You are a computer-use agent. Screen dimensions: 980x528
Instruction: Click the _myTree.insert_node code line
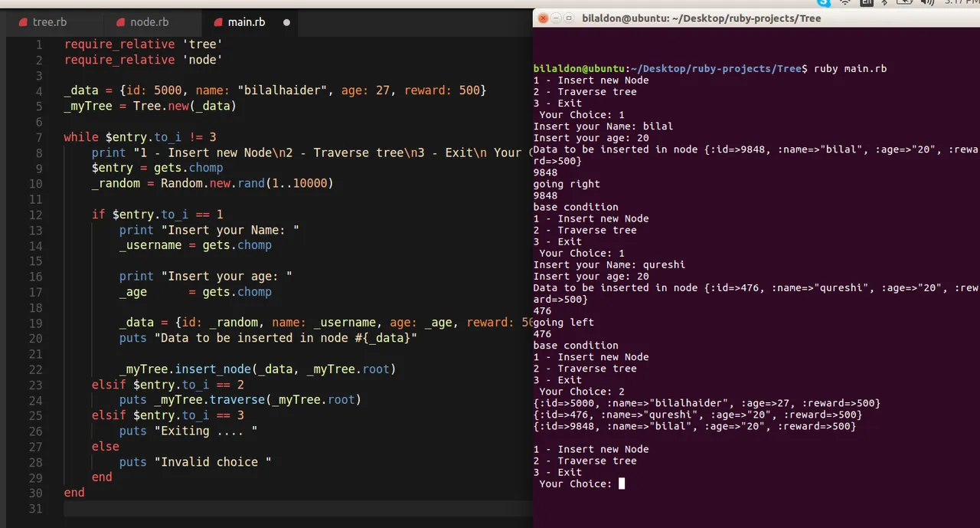click(257, 369)
